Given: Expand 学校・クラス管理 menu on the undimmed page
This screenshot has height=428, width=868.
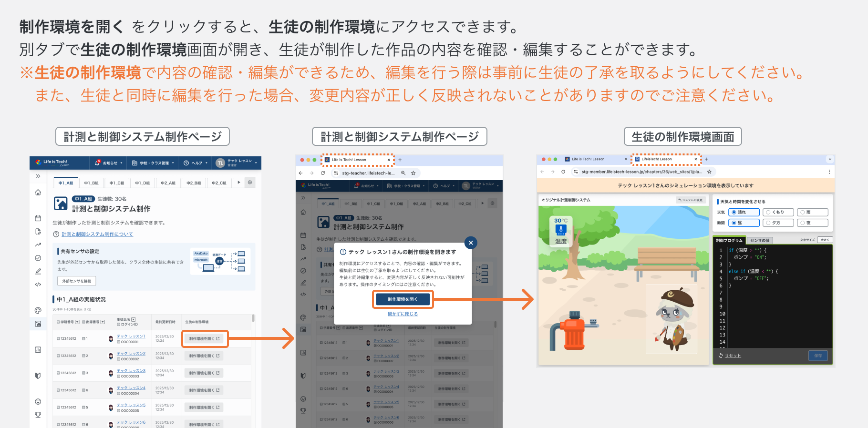Looking at the screenshot, I should click(x=153, y=163).
